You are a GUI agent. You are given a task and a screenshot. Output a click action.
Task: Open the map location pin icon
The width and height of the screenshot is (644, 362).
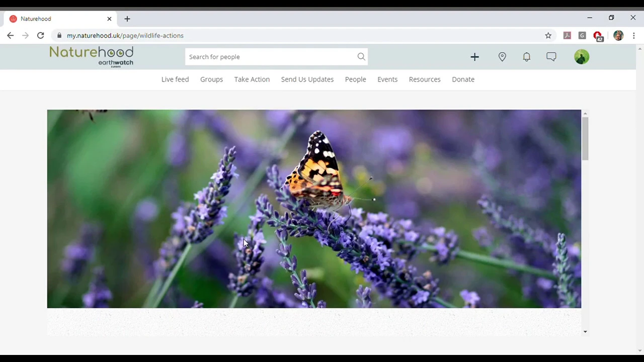coord(502,57)
